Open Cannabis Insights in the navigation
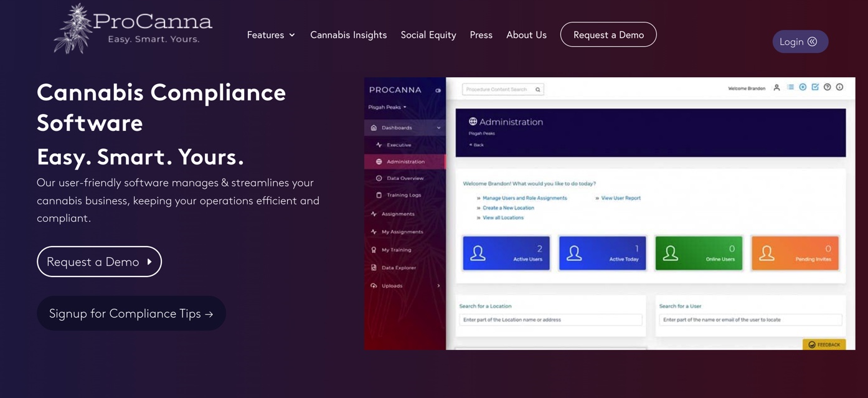Viewport: 868px width, 398px height. 349,35
